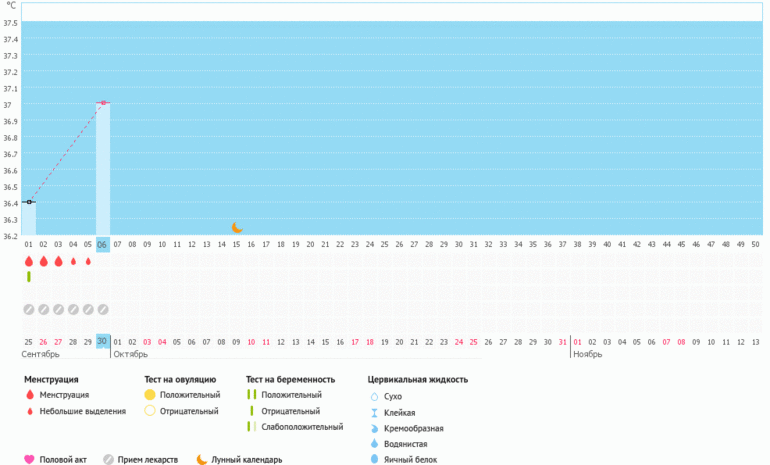Click the 'Сухо' cervical fluid icon in legend
770x465 pixels.
375,397
